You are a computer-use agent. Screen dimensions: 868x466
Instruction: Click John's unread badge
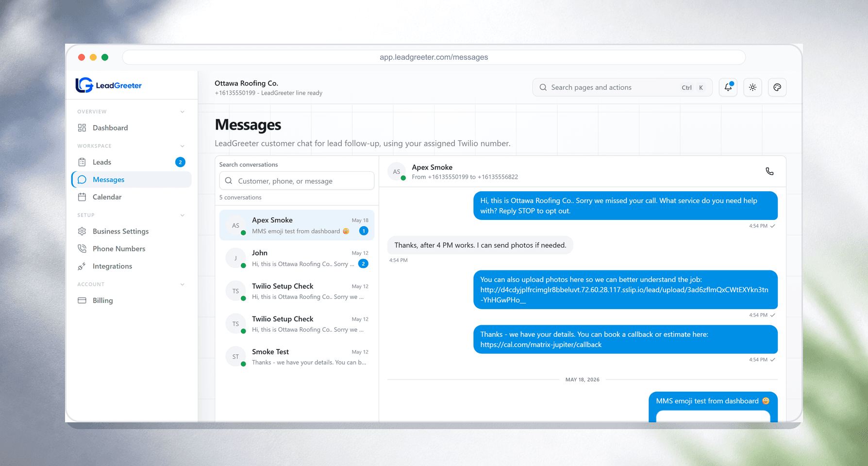tap(363, 264)
